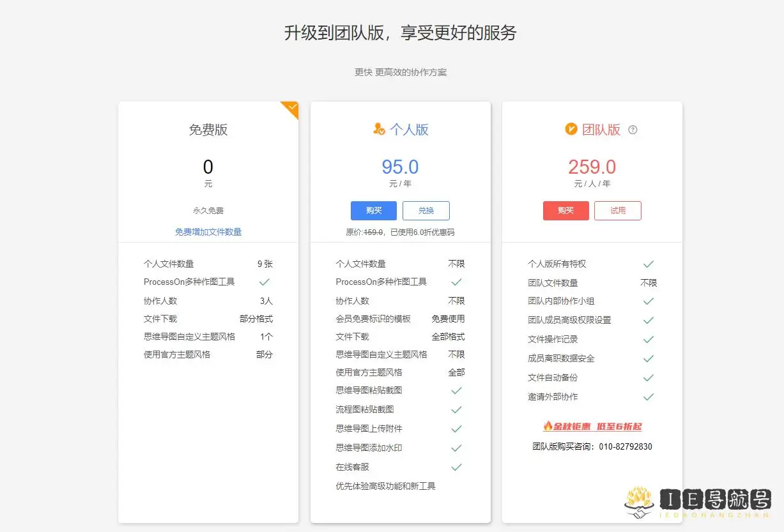Expand the 免费版 plan card header
This screenshot has width=784, height=532.
[x=208, y=130]
